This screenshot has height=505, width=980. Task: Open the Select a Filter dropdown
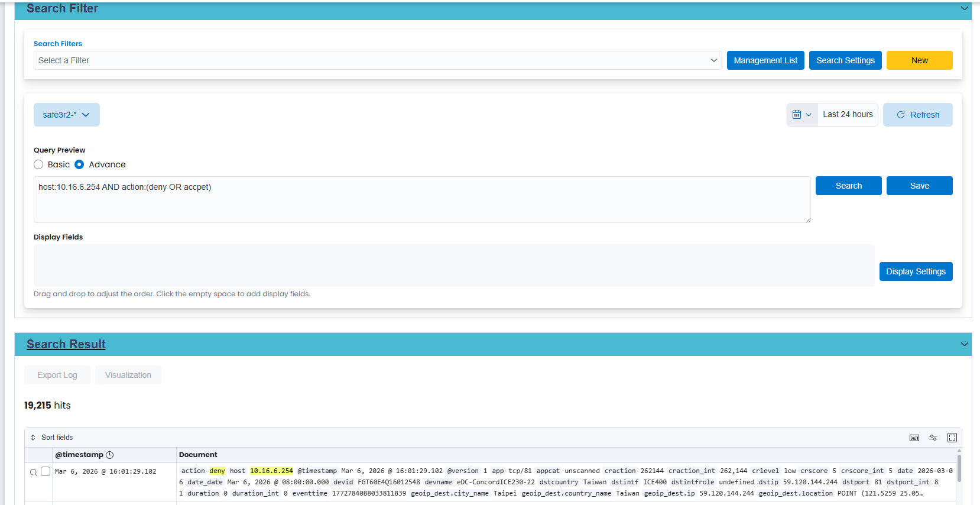[x=378, y=60]
